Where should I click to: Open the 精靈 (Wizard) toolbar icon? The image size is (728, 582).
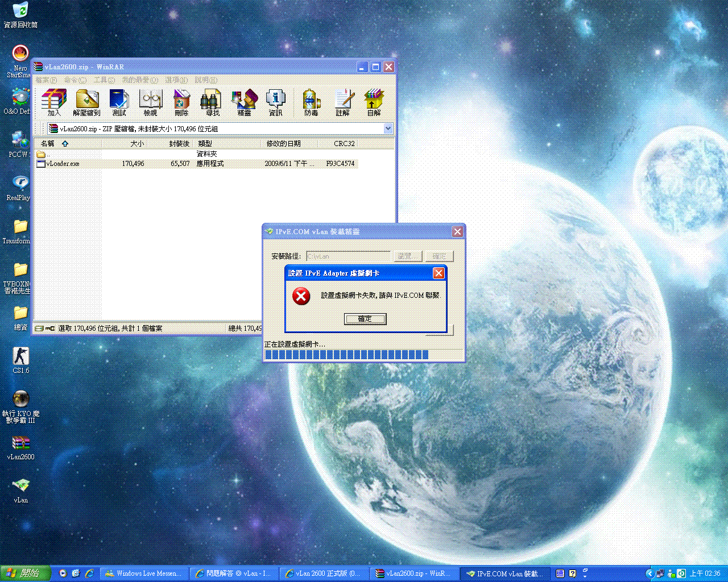pos(245,102)
